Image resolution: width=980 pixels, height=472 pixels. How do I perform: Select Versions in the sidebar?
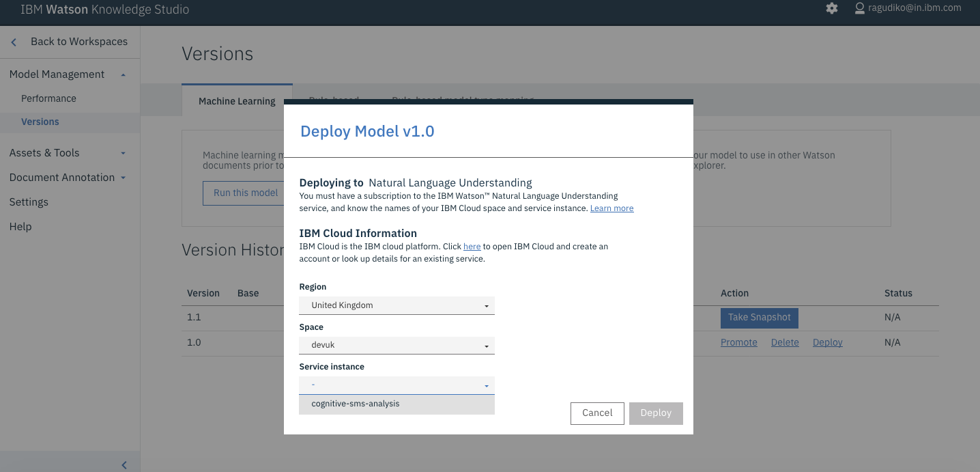pyautogui.click(x=40, y=122)
